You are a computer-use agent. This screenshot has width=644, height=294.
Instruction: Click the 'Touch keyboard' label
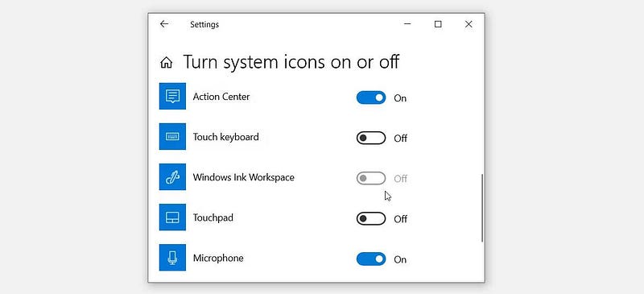226,137
